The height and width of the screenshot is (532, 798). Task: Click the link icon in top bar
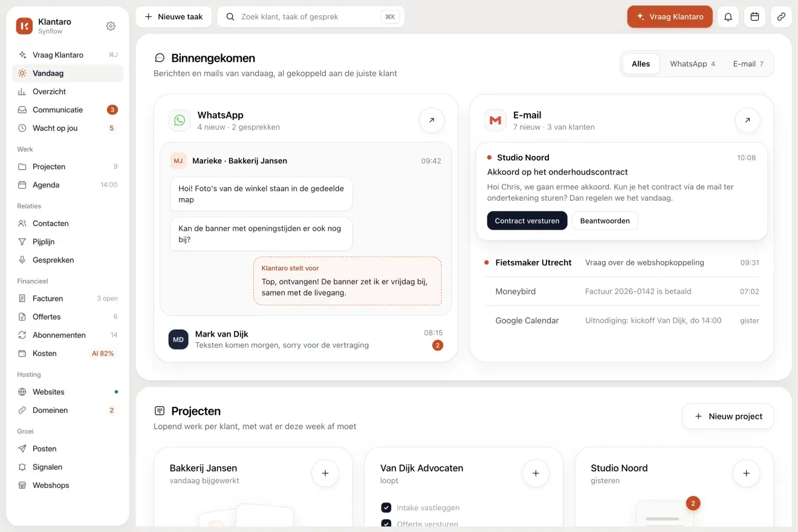click(x=781, y=17)
